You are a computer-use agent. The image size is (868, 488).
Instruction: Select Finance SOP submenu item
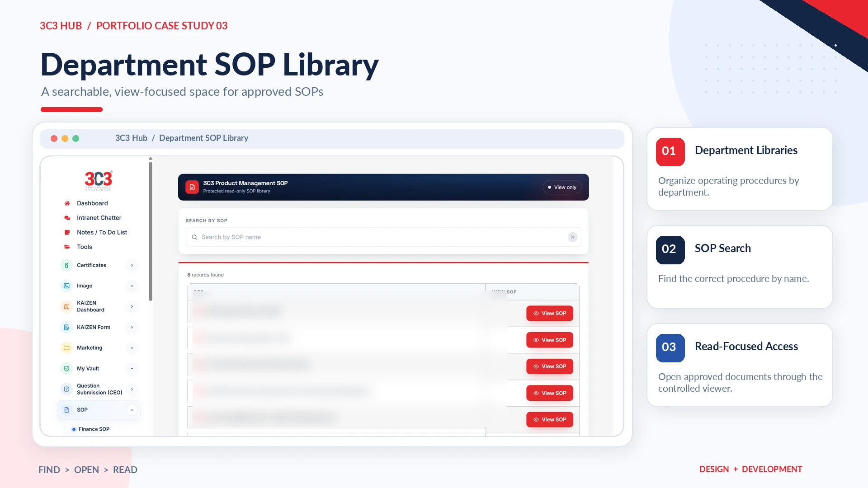point(94,429)
